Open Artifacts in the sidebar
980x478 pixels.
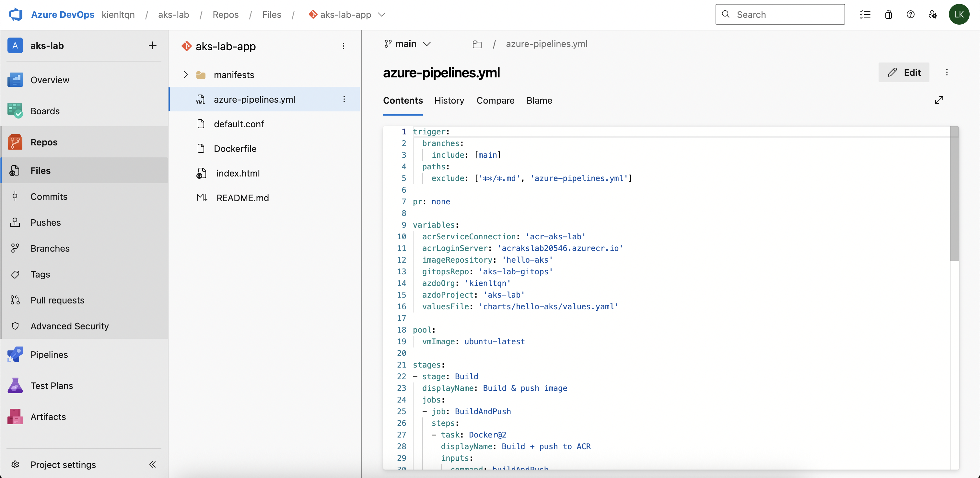tap(84, 417)
